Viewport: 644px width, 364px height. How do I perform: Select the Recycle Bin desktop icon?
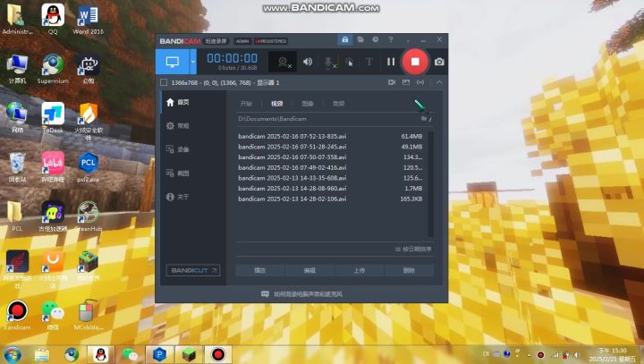pos(17,167)
